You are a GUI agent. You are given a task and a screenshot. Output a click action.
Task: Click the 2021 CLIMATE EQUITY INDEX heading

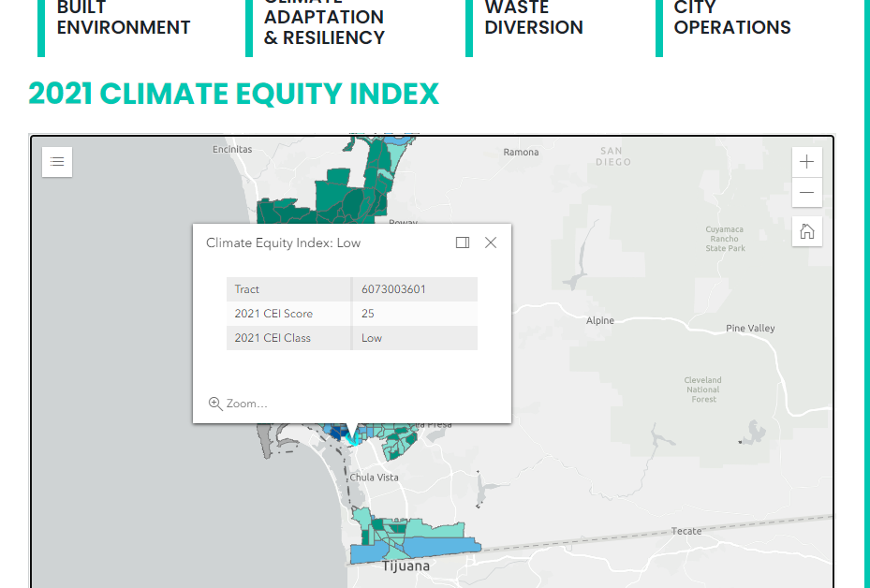(x=234, y=94)
